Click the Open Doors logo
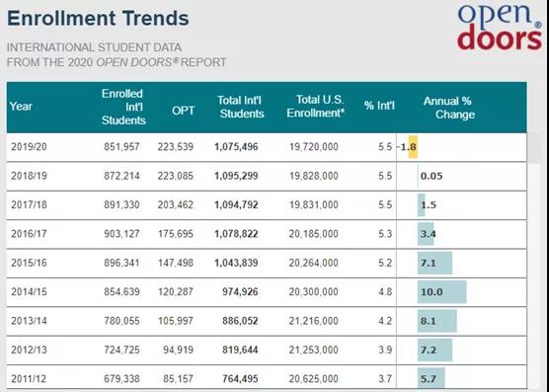Image resolution: width=549 pixels, height=392 pixels. tap(500, 28)
